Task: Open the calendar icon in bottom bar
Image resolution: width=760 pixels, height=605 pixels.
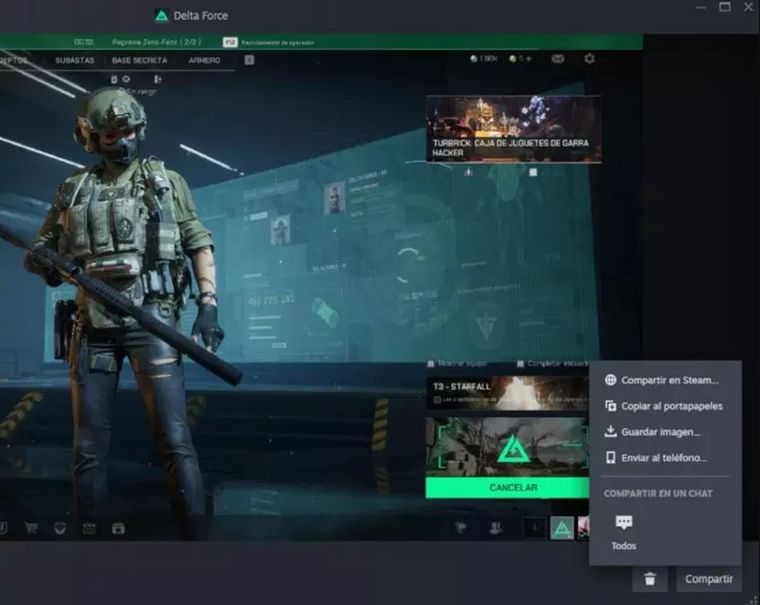Action: click(x=89, y=528)
